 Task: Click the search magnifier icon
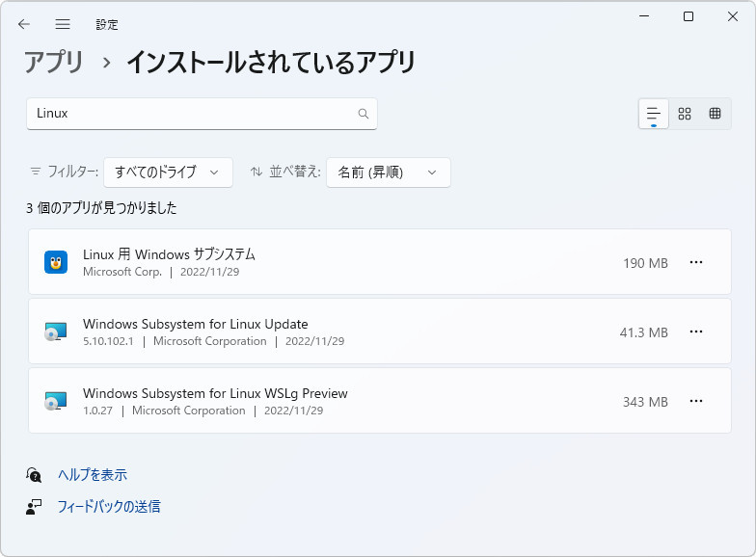(363, 114)
